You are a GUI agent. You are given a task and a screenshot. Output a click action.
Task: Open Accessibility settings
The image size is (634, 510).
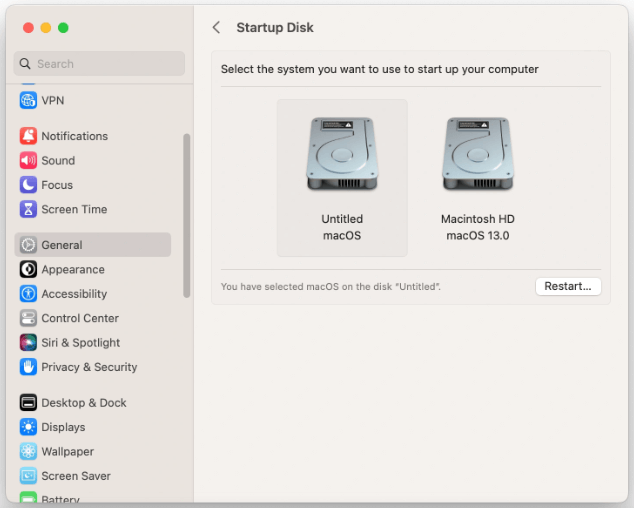tap(93, 294)
